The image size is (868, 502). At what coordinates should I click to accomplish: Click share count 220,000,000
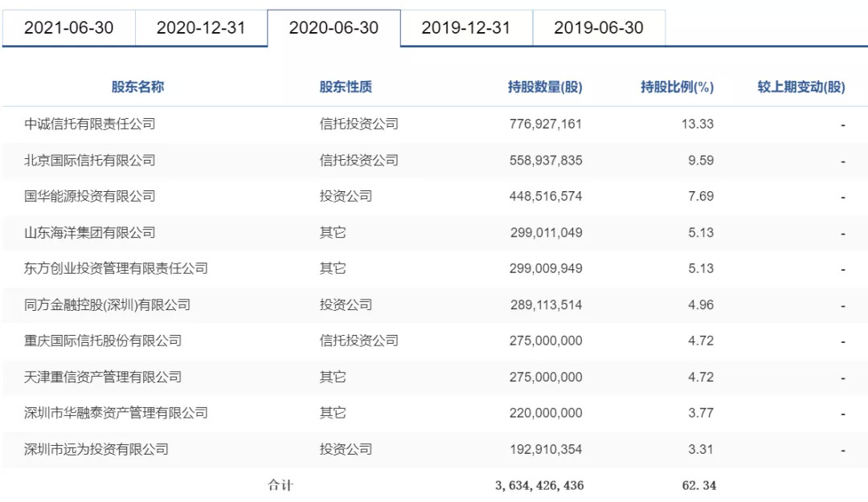point(546,413)
